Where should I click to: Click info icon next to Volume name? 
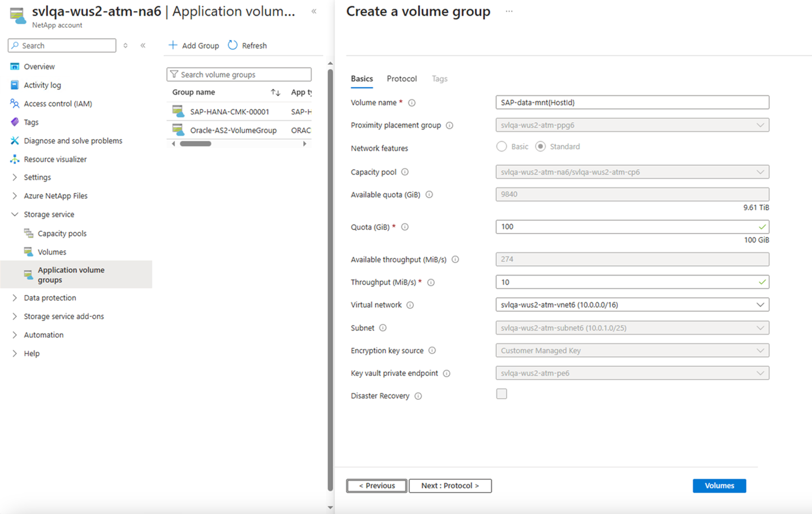click(x=412, y=103)
